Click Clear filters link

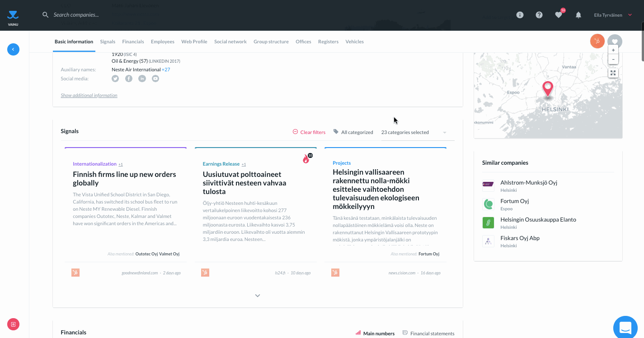(x=309, y=132)
